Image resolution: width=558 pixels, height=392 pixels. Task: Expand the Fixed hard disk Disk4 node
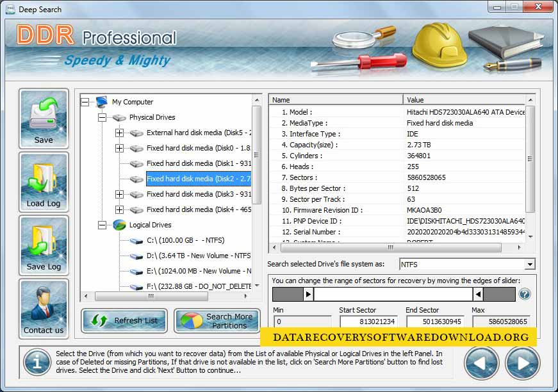[120, 210]
